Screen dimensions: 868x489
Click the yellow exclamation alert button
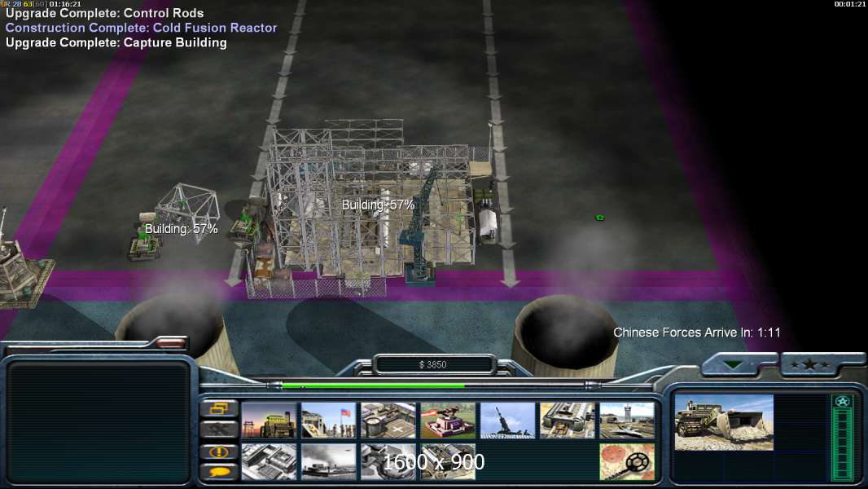click(x=219, y=452)
